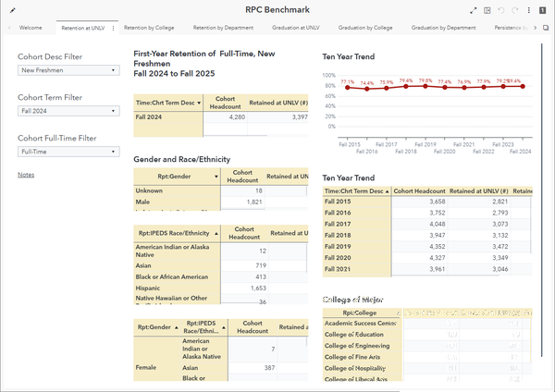
Task: Click the Asian row with 719 headcount
Action: [x=221, y=265]
